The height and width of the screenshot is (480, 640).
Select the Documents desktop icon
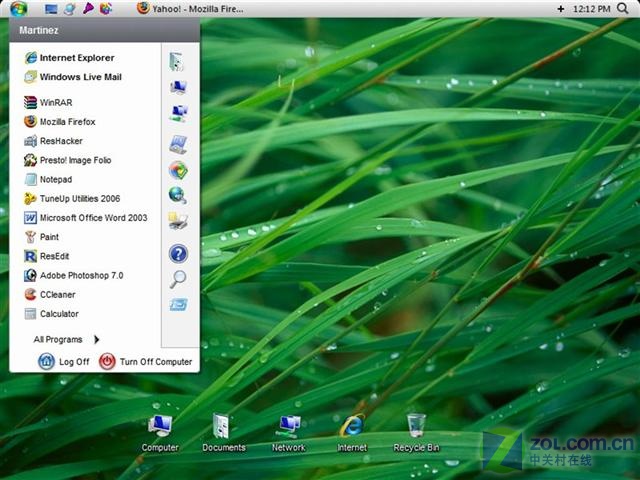tap(224, 433)
